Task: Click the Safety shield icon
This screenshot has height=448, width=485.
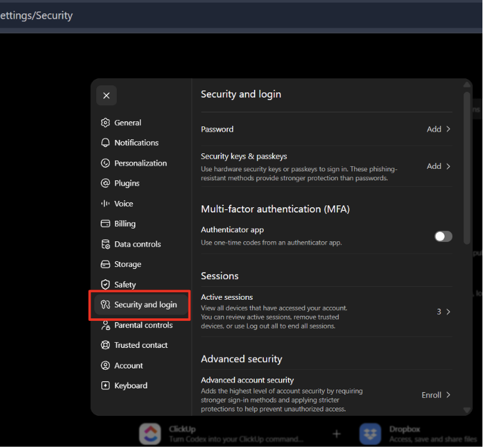Action: click(105, 285)
